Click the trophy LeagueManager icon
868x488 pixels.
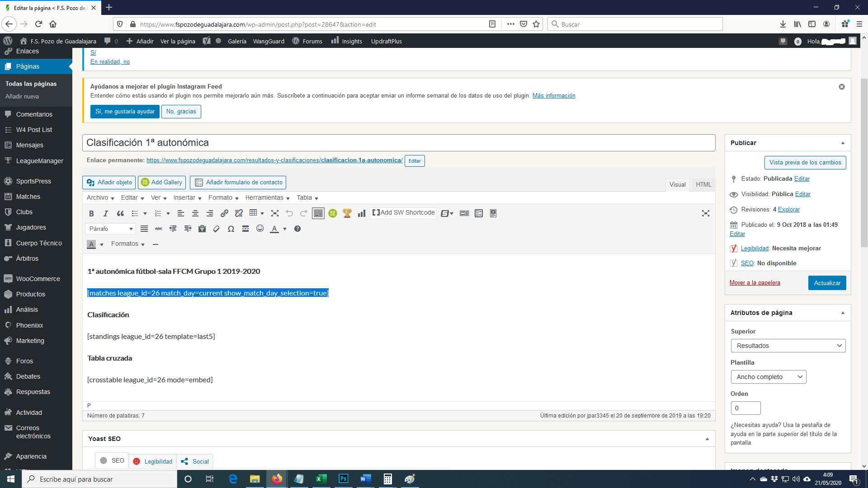point(347,213)
